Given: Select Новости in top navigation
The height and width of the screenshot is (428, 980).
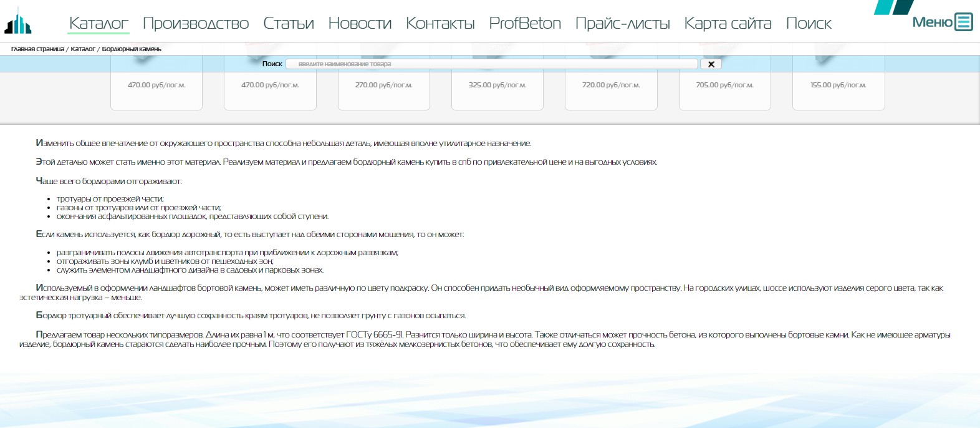Looking at the screenshot, I should pos(360,23).
